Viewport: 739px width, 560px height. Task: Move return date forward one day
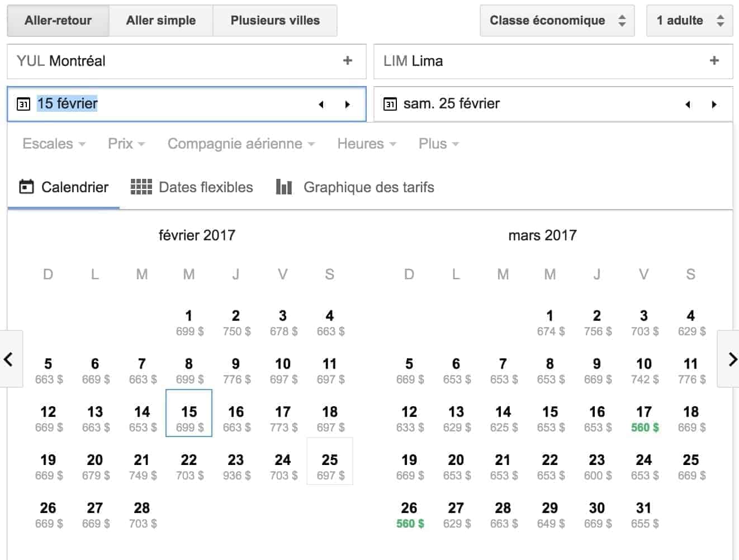click(714, 105)
